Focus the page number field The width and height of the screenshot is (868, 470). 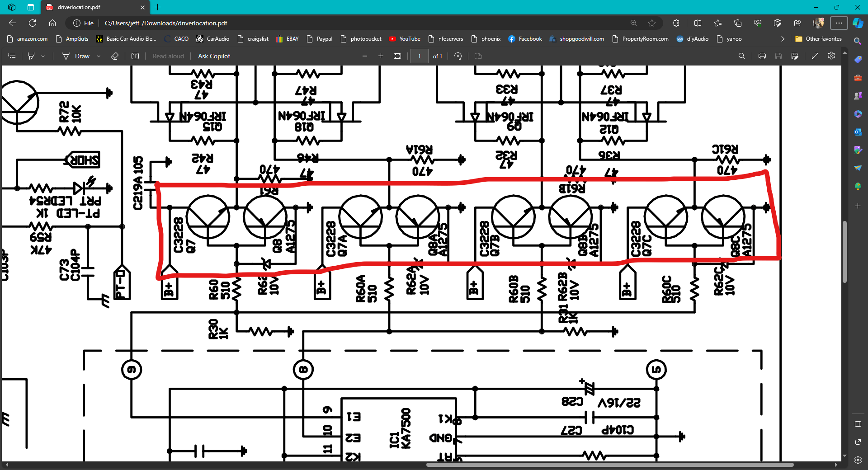click(419, 56)
